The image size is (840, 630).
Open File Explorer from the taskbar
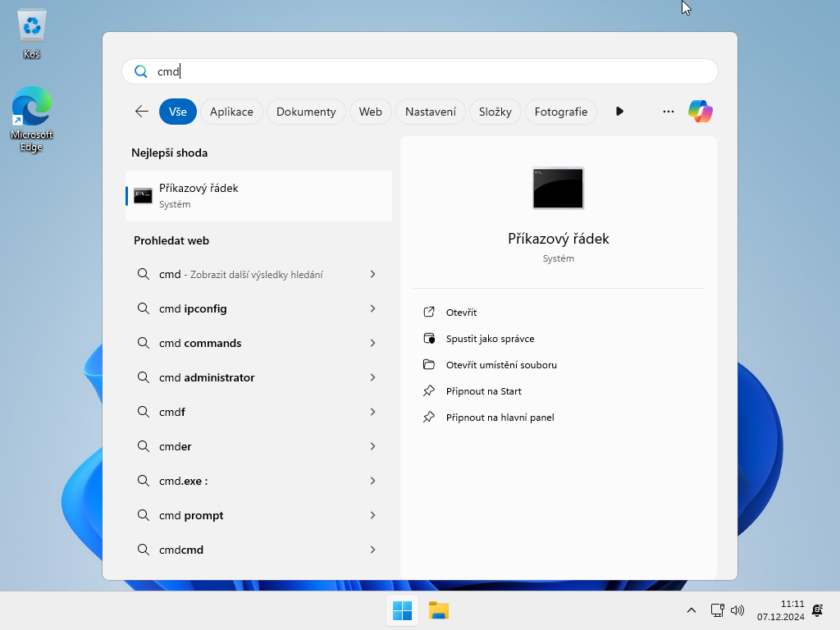pyautogui.click(x=439, y=610)
